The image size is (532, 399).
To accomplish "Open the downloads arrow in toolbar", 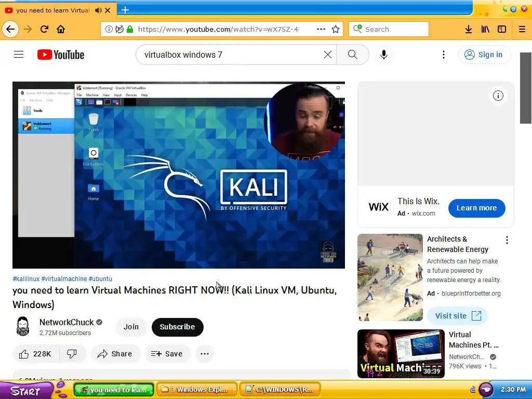I will 469,29.
